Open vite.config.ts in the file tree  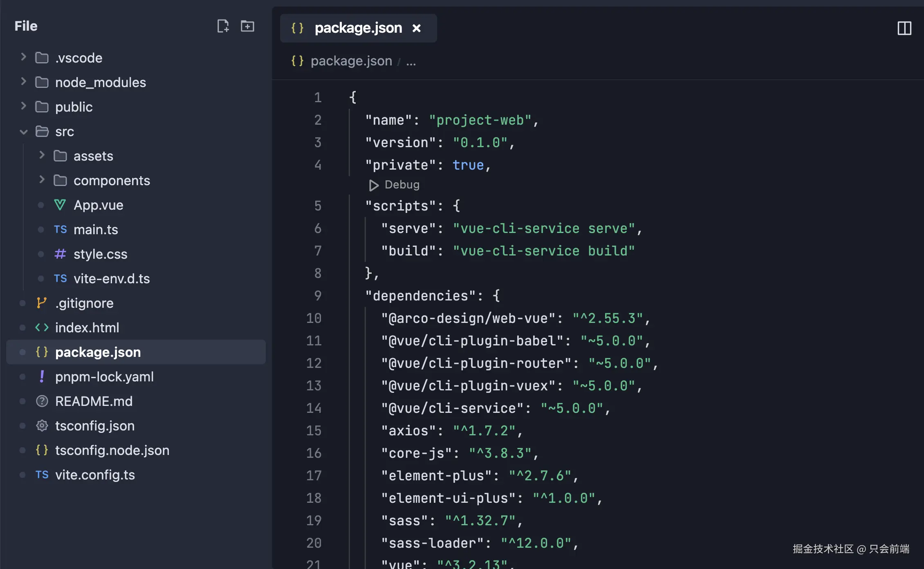coord(95,475)
